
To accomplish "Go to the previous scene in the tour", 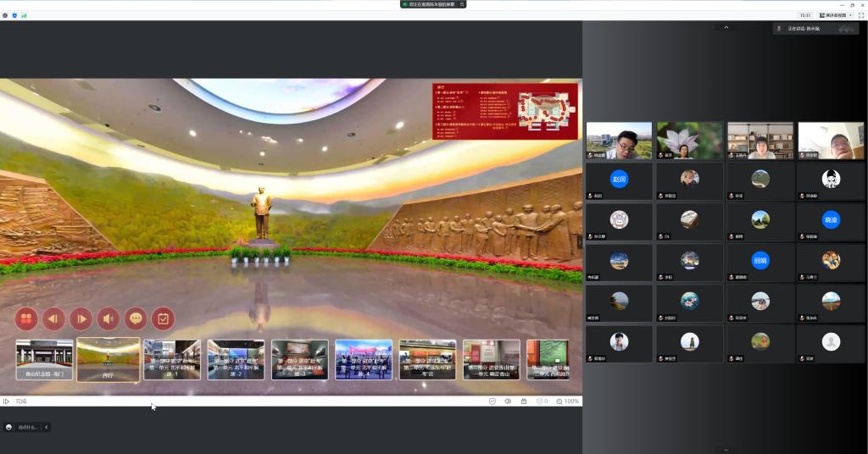I will (x=53, y=318).
